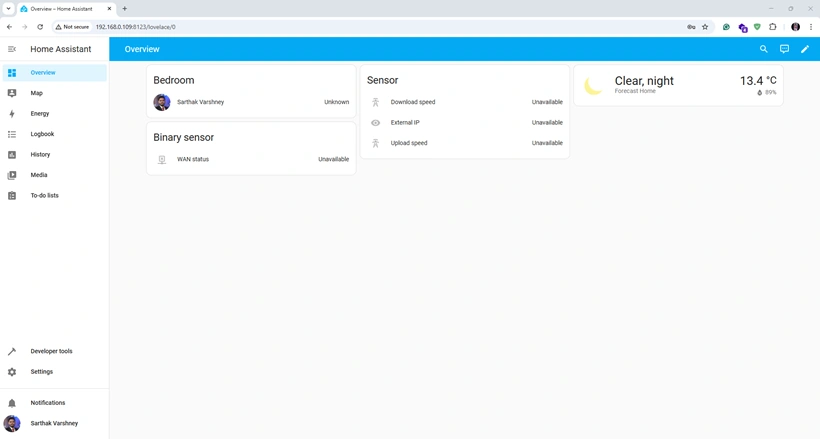Open the browser extensions puzzle icon

tap(772, 27)
